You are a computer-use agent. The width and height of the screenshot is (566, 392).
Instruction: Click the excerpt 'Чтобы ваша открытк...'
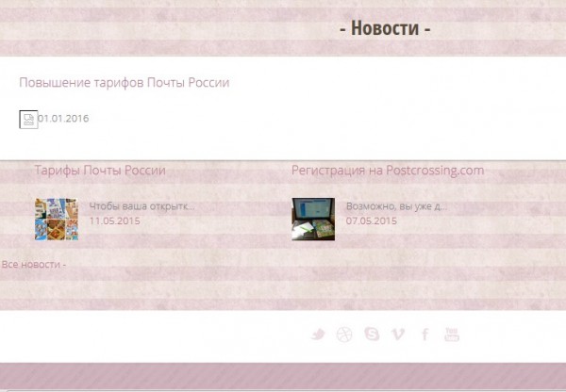(x=141, y=206)
